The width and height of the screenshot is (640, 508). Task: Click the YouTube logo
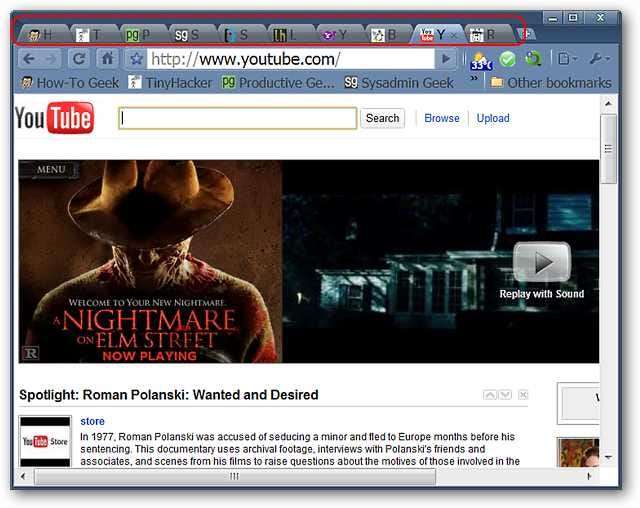(54, 119)
